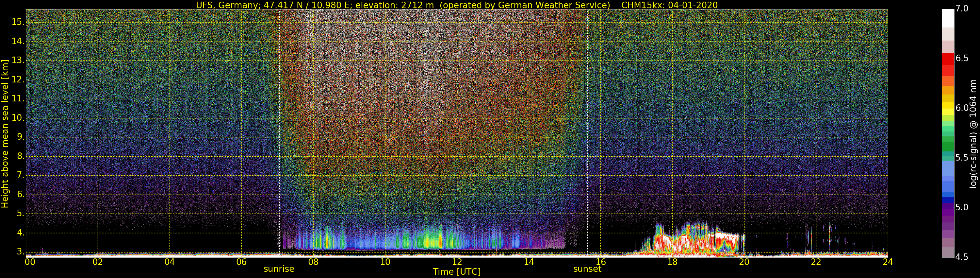This screenshot has width=980, height=278.
Task: Click the 'sunset' label below the time axis
Action: (587, 269)
